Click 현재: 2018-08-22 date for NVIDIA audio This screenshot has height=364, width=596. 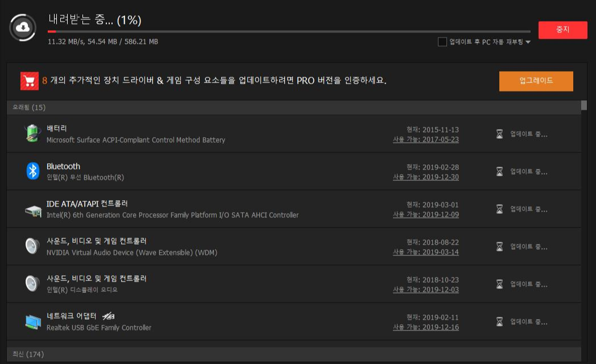433,242
